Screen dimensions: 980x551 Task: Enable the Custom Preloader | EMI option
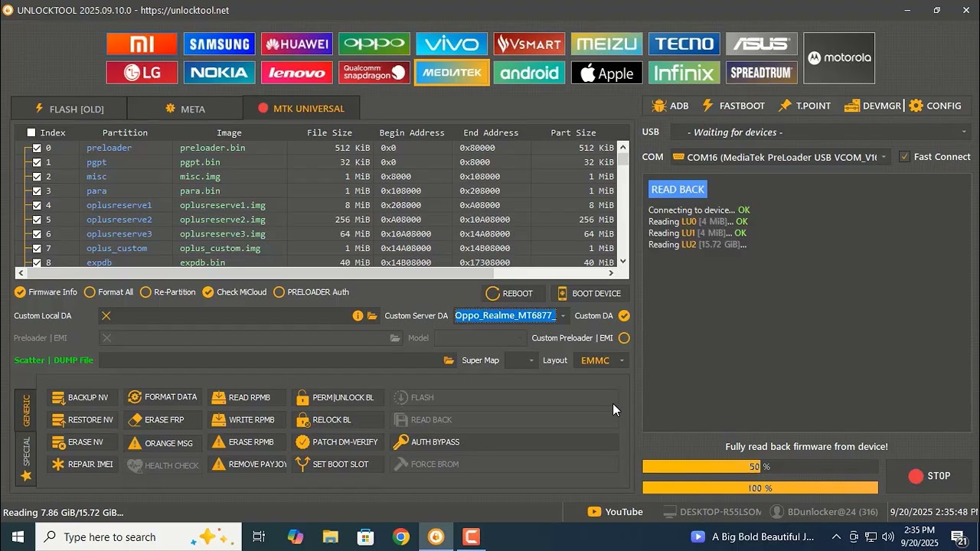coord(625,338)
